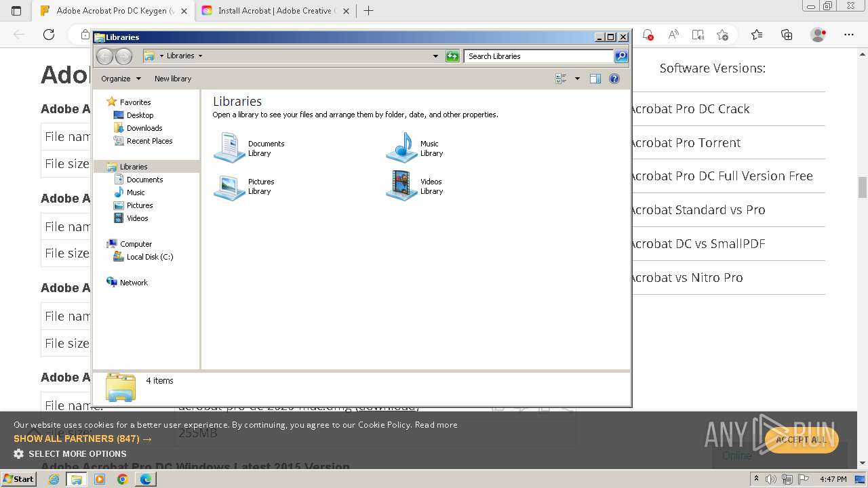Open the browser profile avatar
Screen dimensions: 868x488
coord(818,35)
